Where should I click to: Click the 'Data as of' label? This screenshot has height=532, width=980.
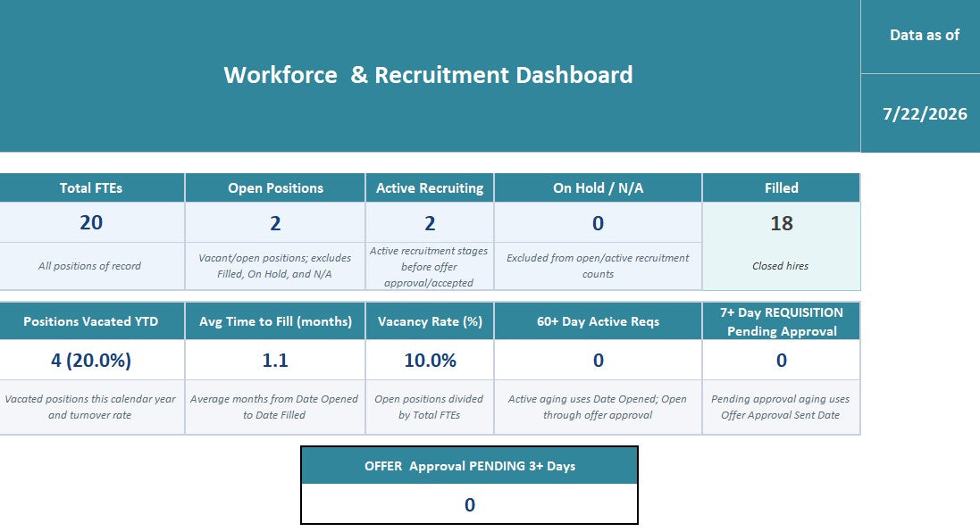[x=925, y=35]
